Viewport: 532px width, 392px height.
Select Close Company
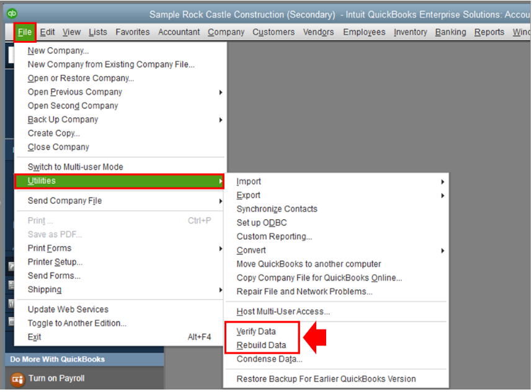[x=120, y=147]
